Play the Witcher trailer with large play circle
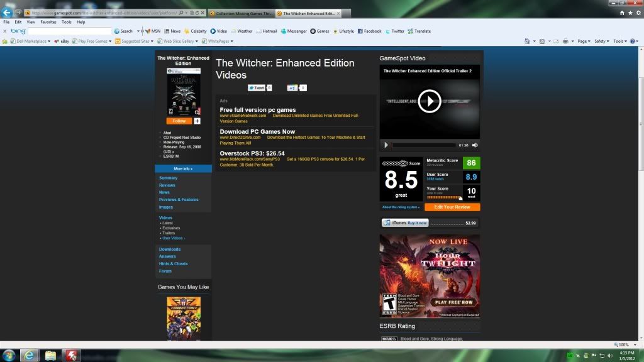Viewport: 644px width, 362px height. 429,101
